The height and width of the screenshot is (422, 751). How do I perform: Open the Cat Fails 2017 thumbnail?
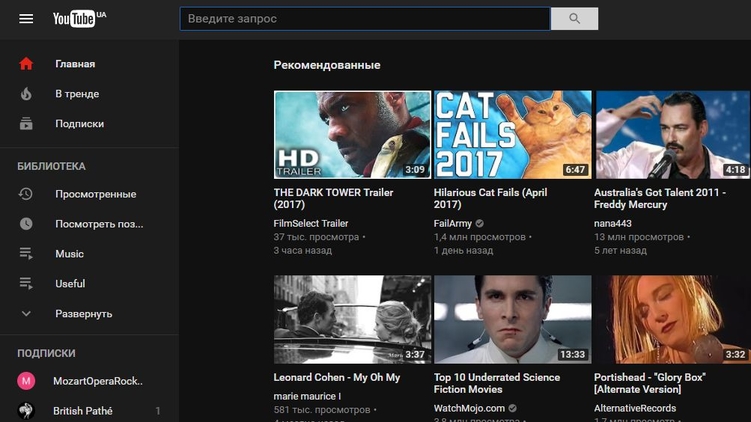(512, 134)
